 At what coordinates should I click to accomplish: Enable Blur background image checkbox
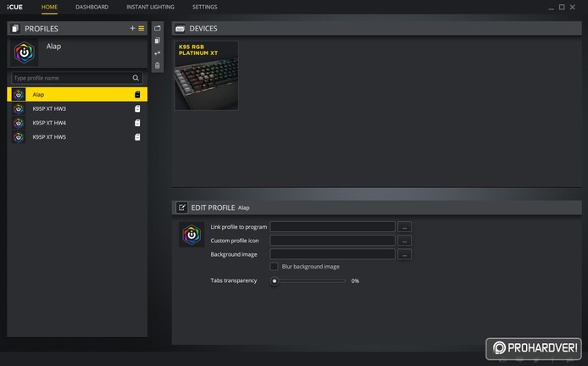[x=275, y=266]
